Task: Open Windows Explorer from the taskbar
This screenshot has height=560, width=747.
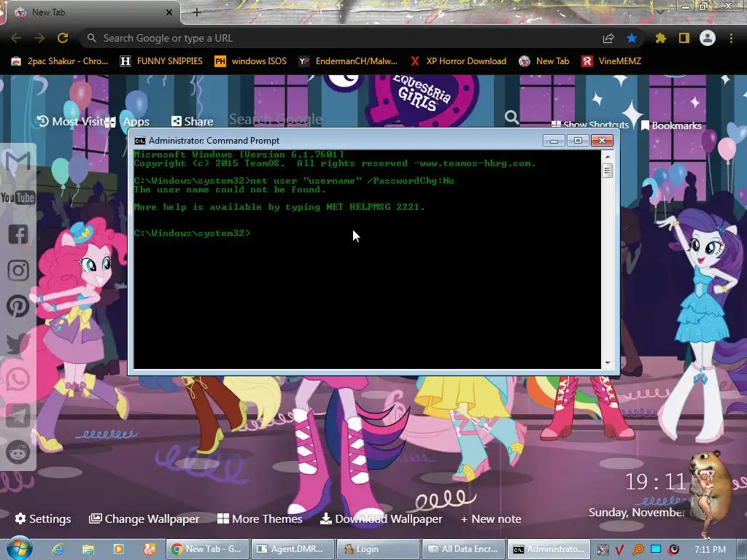Action: [x=88, y=549]
